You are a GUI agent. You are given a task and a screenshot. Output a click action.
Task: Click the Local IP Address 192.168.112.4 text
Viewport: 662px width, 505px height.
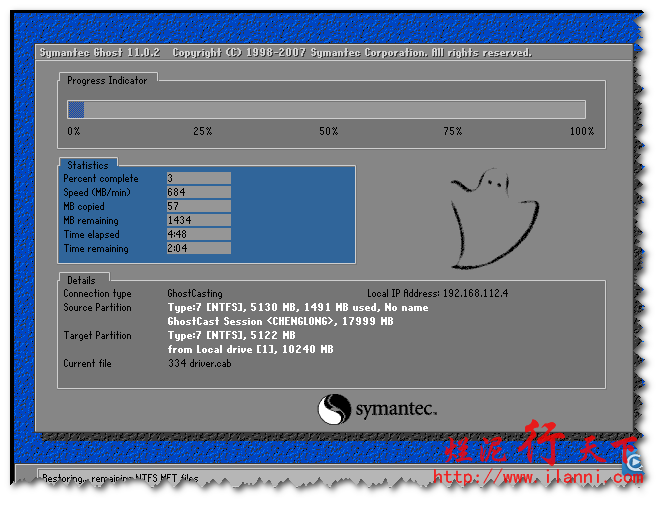437,293
